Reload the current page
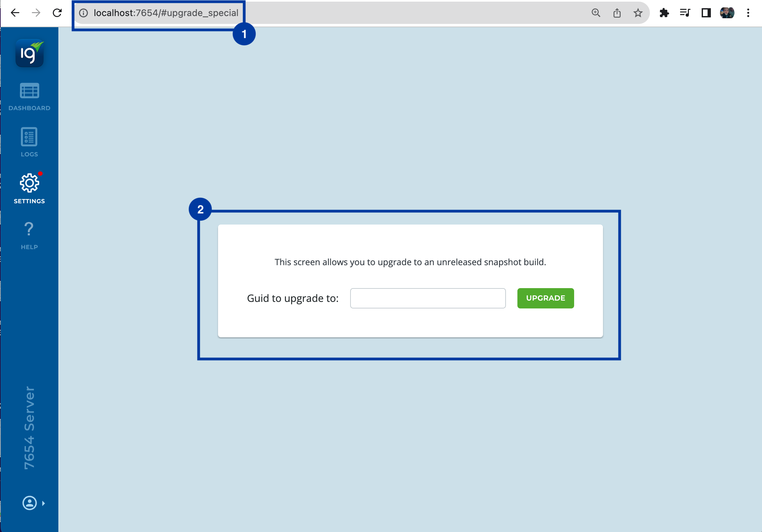 coord(57,13)
